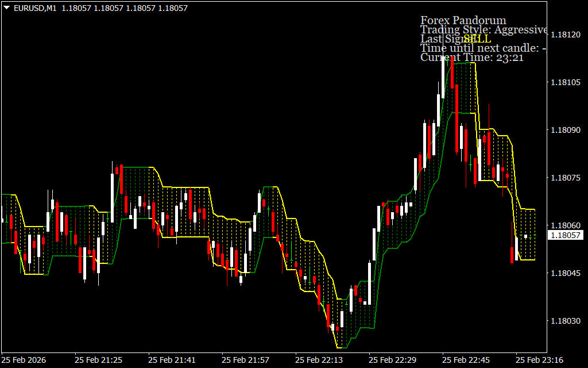Select the 1.18030 price scale value
Image resolution: width=588 pixels, height=368 pixels.
tap(566, 321)
